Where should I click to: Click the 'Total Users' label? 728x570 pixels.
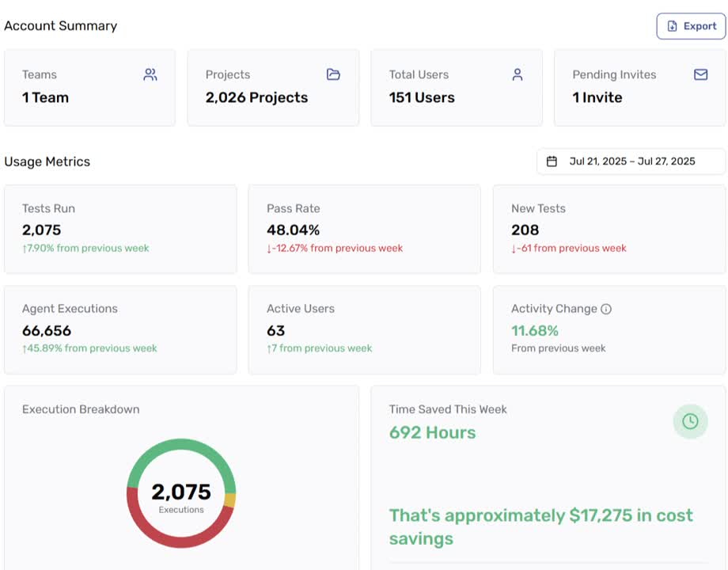(419, 74)
